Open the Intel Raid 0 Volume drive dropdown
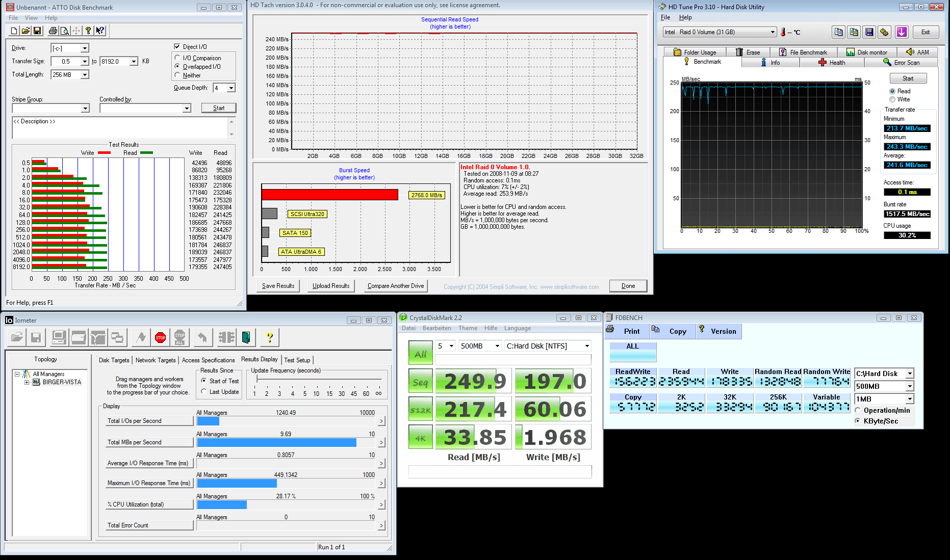The image size is (950, 560). (x=720, y=32)
